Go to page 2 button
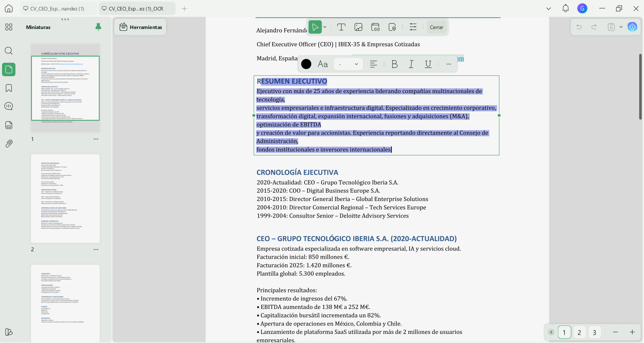Viewport: 644px width, 343px height. [x=579, y=332]
